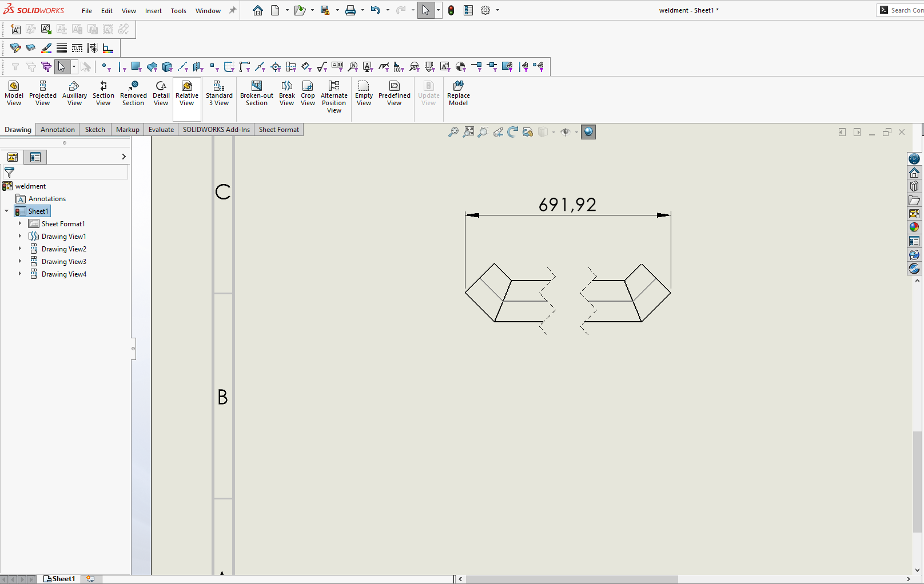Toggle the Filter Edges selection filter
Viewport: 924px width, 584px height.
point(121,67)
